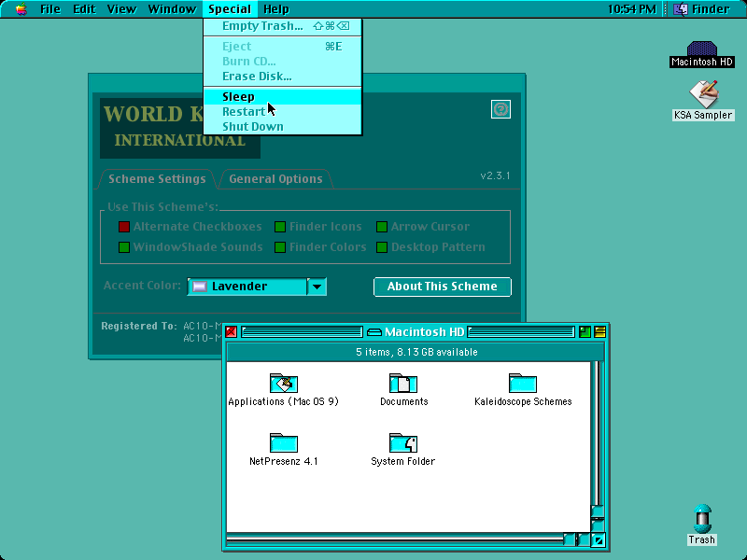The height and width of the screenshot is (560, 747).
Task: Select the Kaleidoscope Schemes folder
Action: point(523,384)
